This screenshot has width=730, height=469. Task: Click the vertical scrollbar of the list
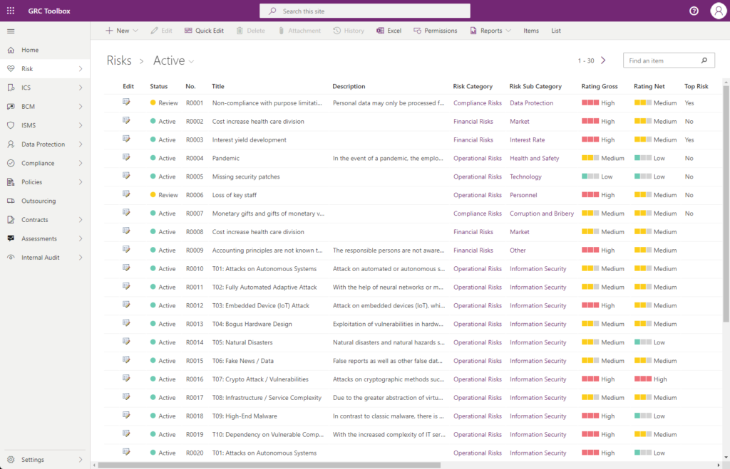(726, 203)
